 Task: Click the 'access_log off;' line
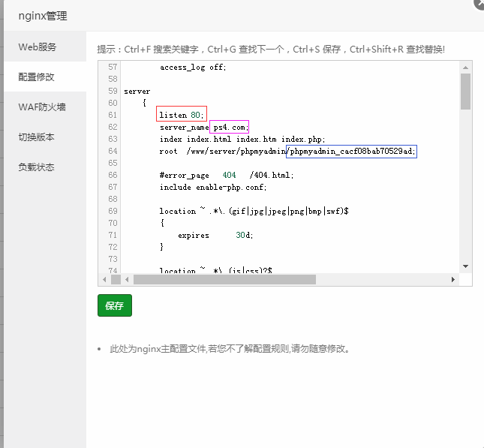[193, 67]
